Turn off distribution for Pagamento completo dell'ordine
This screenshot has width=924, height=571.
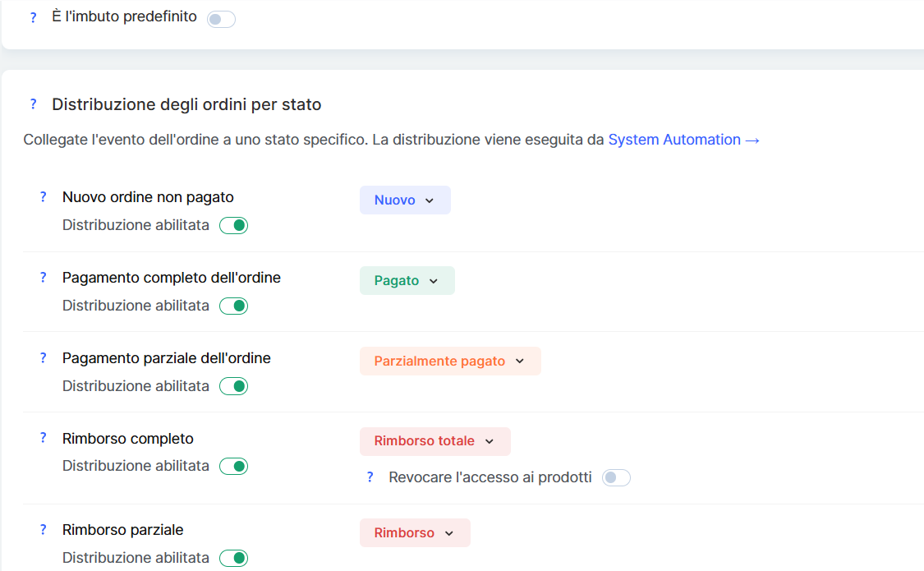233,306
